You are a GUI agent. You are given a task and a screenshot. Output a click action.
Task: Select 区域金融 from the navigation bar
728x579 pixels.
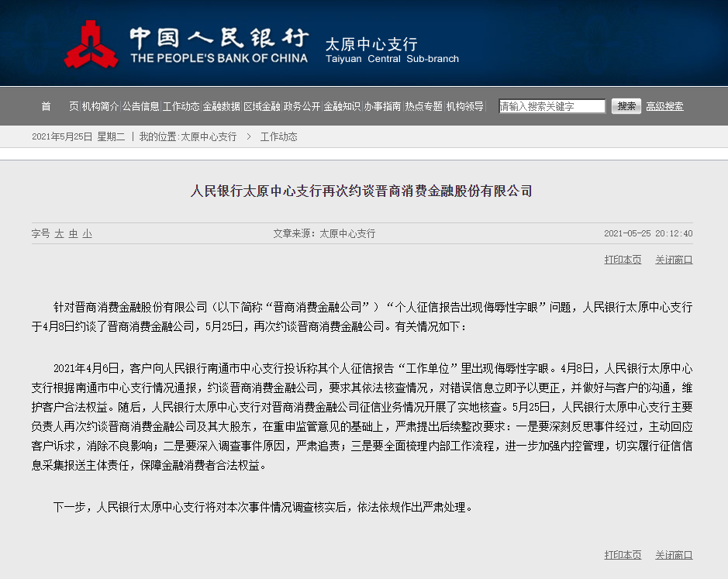262,106
